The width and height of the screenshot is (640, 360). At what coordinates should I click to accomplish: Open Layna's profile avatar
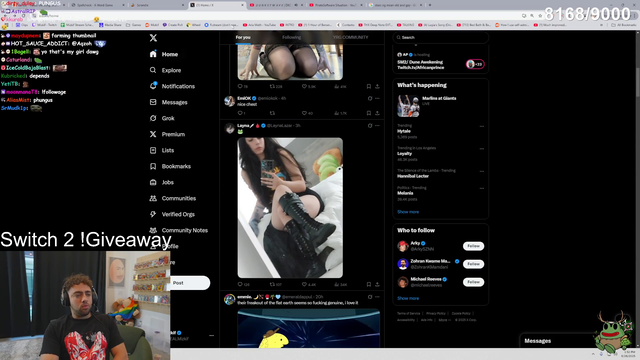click(x=230, y=129)
